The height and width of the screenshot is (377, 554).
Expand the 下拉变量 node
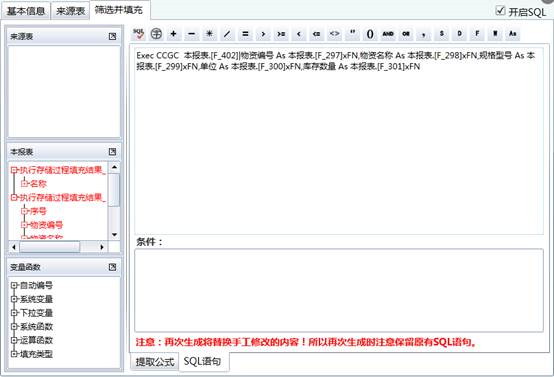[x=14, y=313]
